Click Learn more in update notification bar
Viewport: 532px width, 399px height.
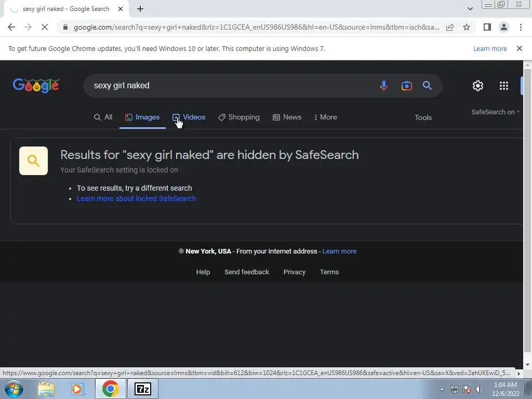(x=490, y=48)
